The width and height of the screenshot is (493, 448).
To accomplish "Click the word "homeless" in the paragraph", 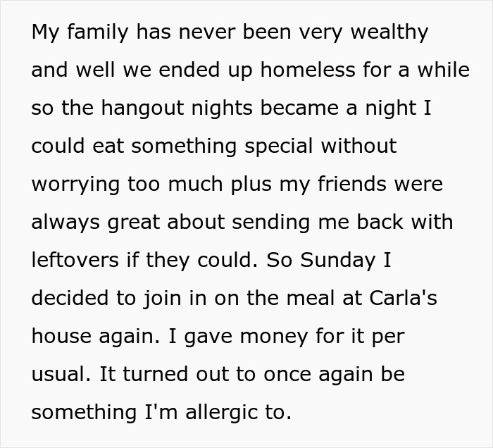I will (x=308, y=70).
